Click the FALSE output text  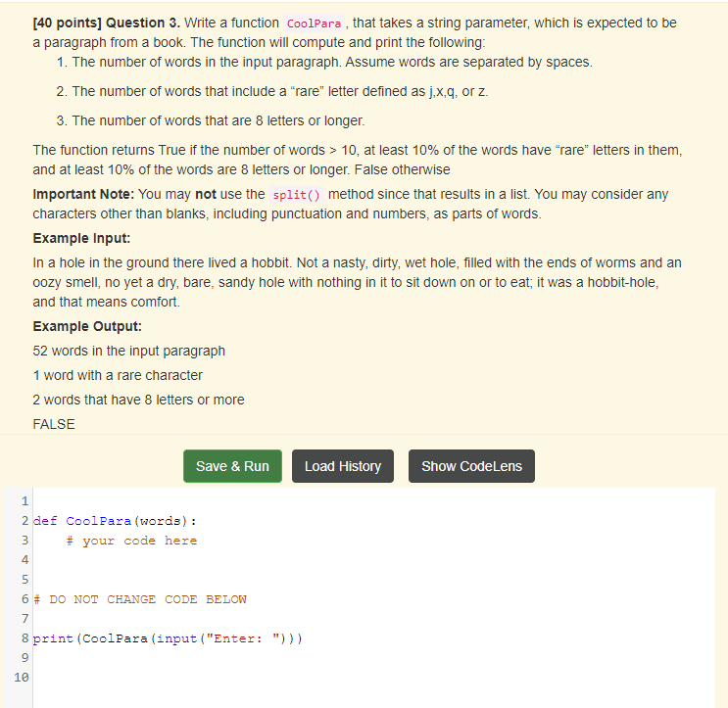pos(53,424)
